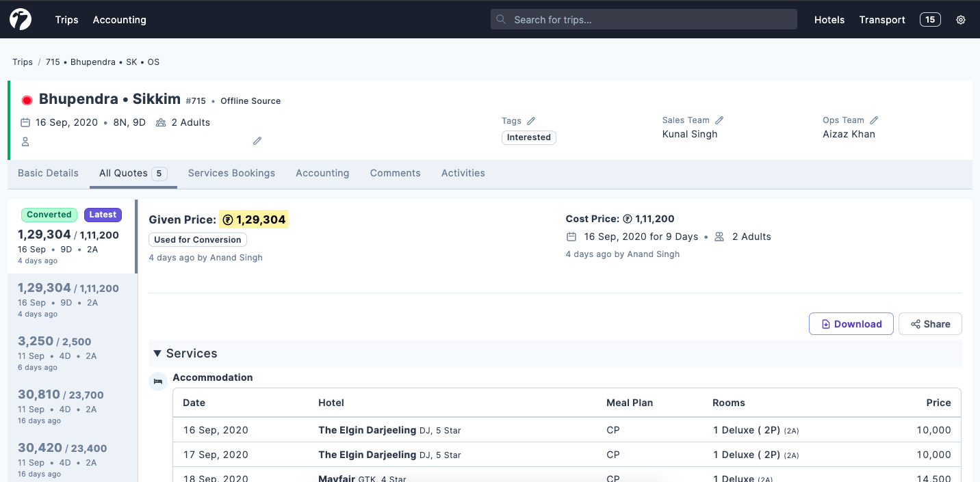Click the red trip status dot
The width and height of the screenshot is (980, 482).
click(x=27, y=99)
